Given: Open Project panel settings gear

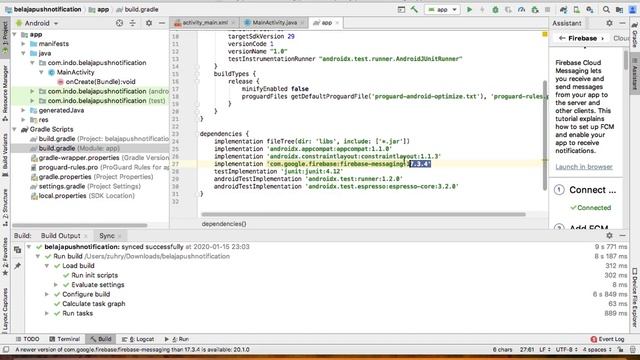Looking at the screenshot, I should click(149, 23).
